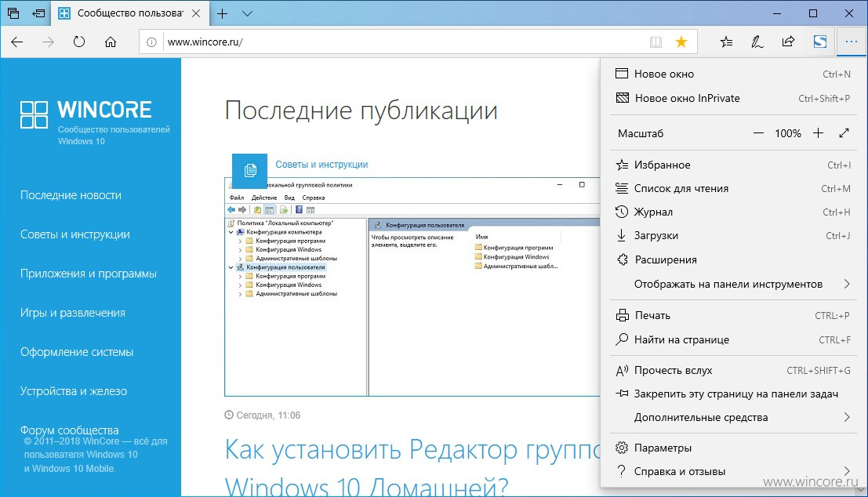Image resolution: width=868 pixels, height=497 pixels.
Task: Select Прочесть вслух
Action: (733, 370)
